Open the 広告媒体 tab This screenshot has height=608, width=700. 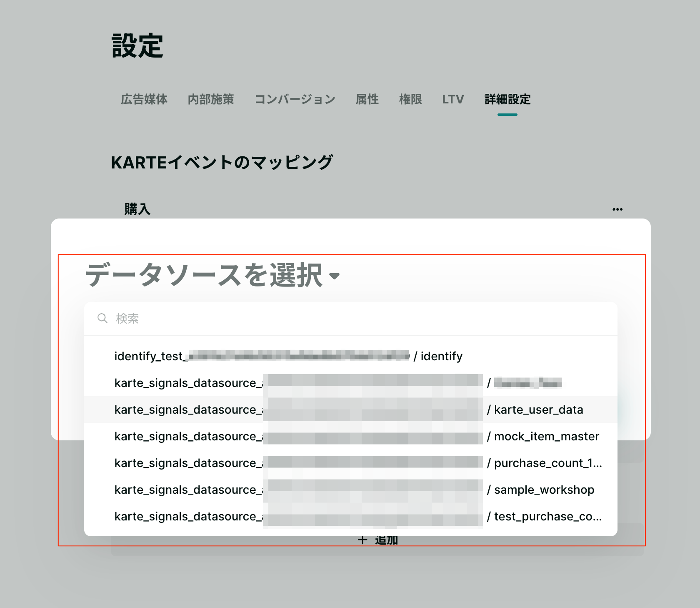(x=144, y=99)
